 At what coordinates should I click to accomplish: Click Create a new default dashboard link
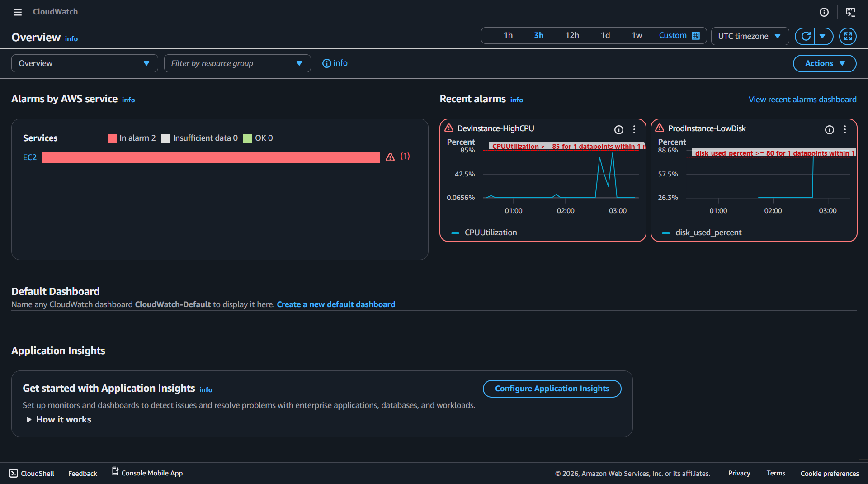336,304
